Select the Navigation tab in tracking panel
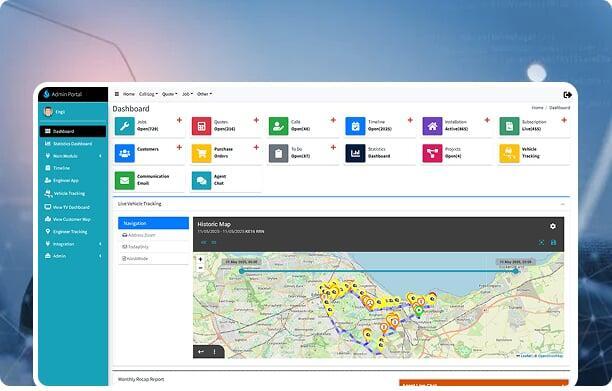The width and height of the screenshot is (612, 391). [153, 223]
